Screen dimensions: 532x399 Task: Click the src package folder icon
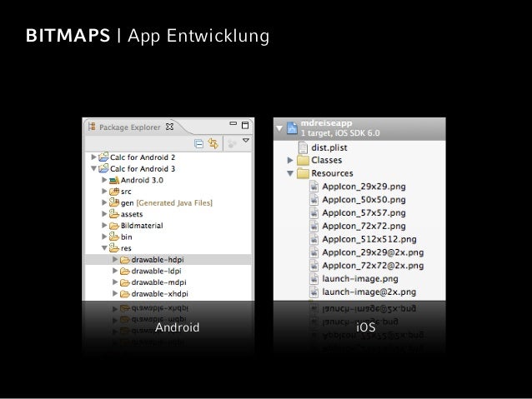114,192
